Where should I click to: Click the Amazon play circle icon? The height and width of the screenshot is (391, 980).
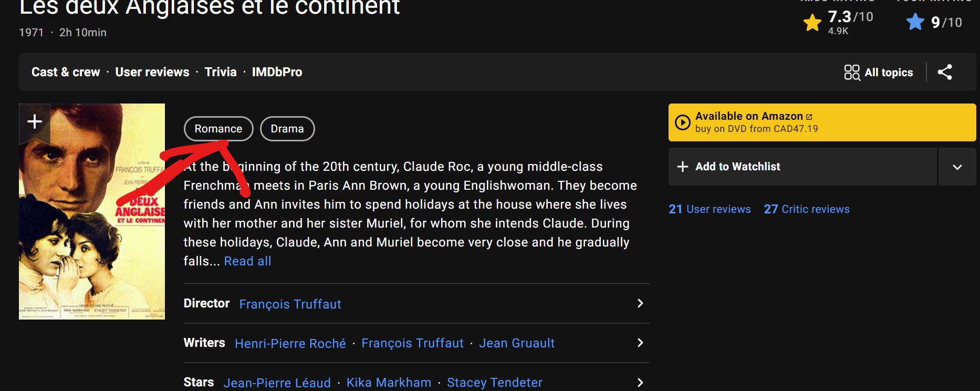tap(682, 122)
